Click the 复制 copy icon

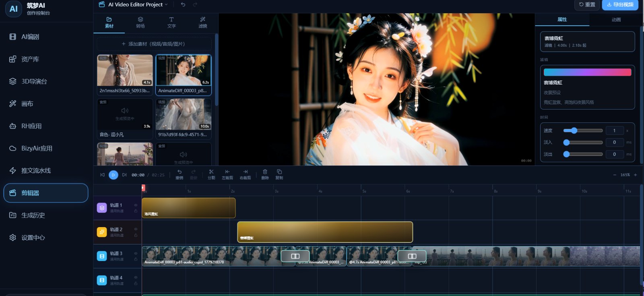[279, 174]
